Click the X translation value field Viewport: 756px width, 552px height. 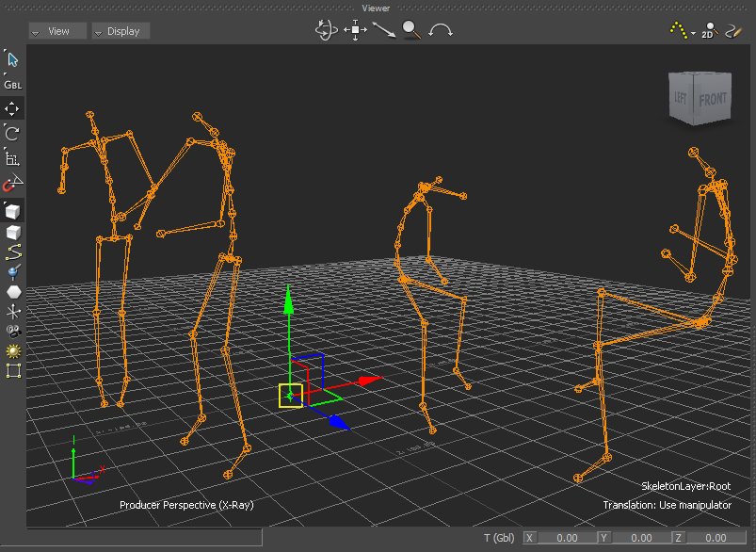566,538
